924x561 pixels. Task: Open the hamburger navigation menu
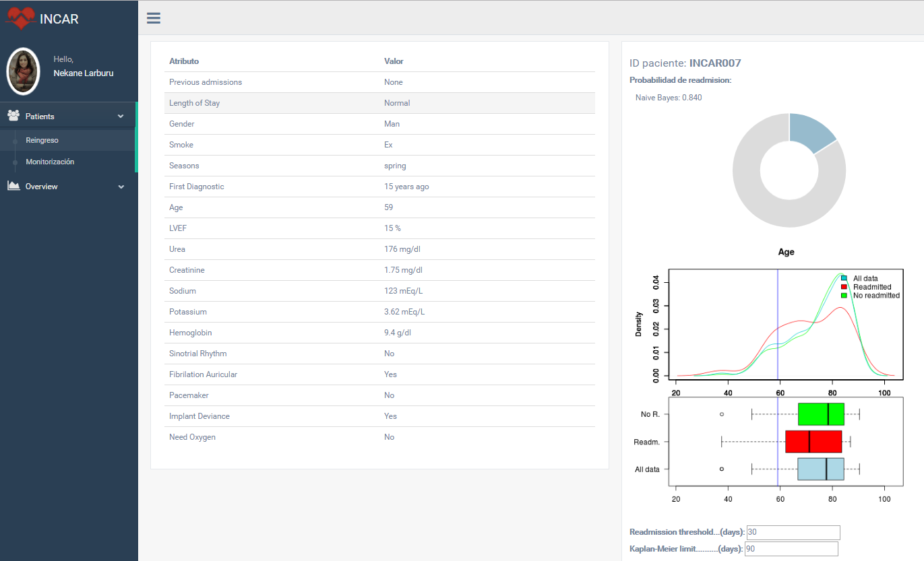click(153, 18)
